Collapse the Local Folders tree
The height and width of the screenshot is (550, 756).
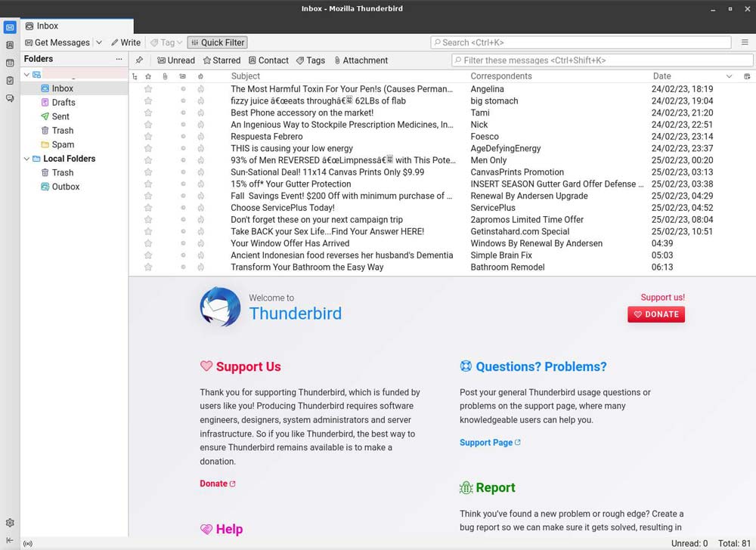tap(26, 159)
